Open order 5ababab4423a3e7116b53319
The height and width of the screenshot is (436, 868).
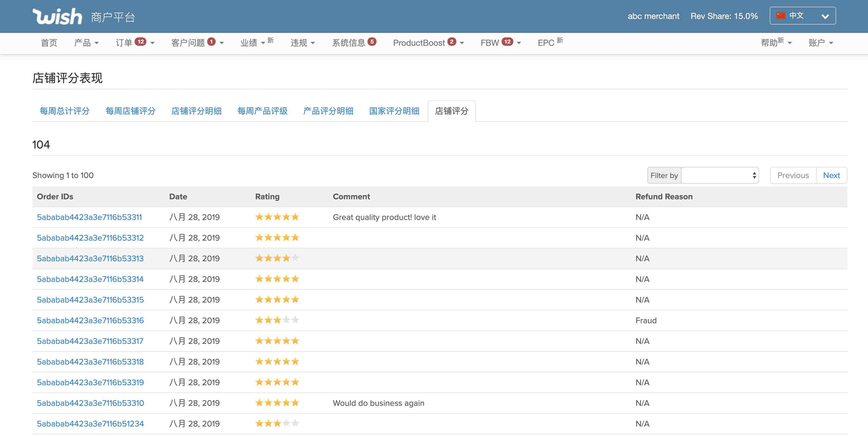(90, 382)
